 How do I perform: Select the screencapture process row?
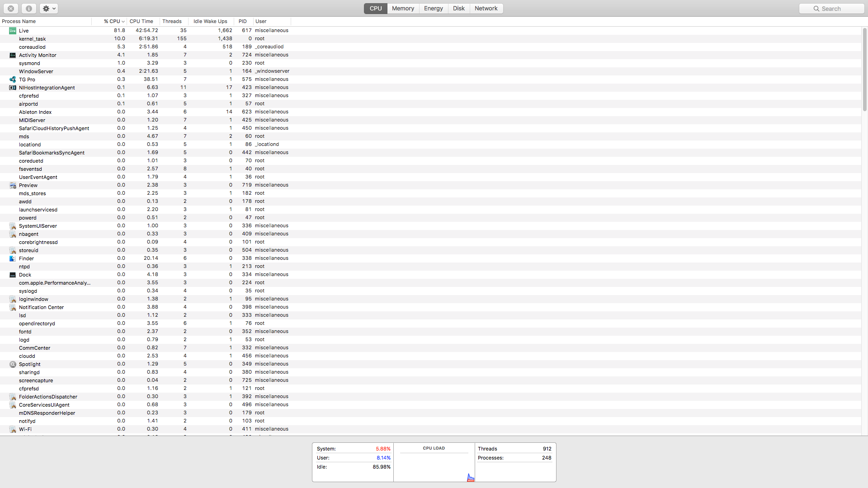point(430,380)
